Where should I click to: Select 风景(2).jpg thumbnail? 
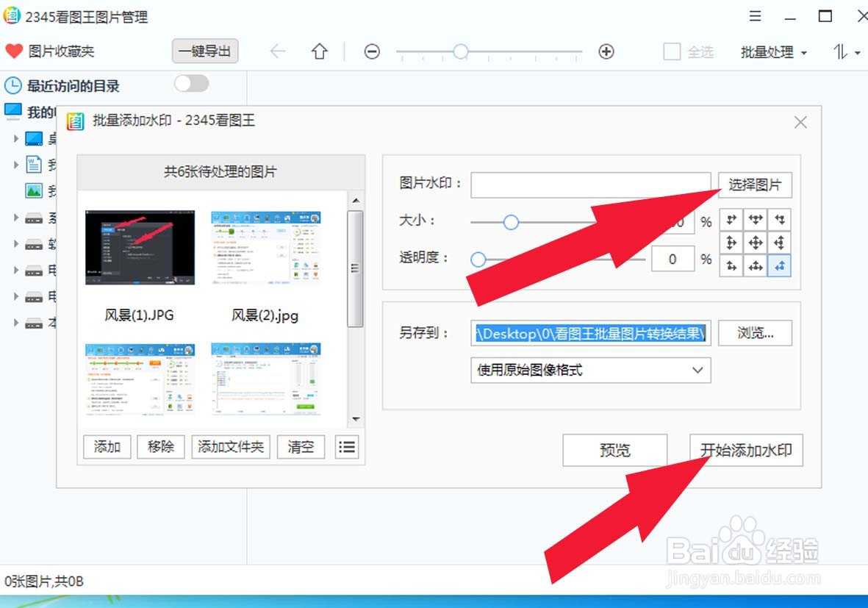click(x=266, y=247)
